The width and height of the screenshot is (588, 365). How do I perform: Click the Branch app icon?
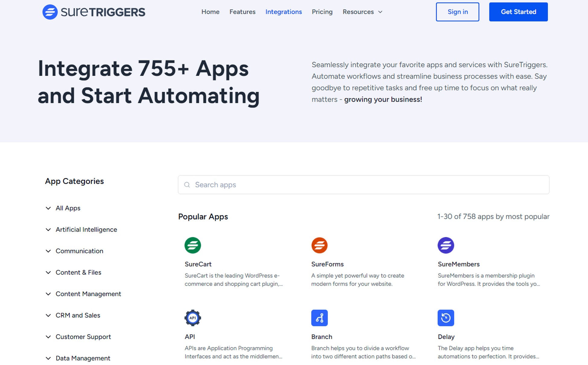click(x=319, y=318)
